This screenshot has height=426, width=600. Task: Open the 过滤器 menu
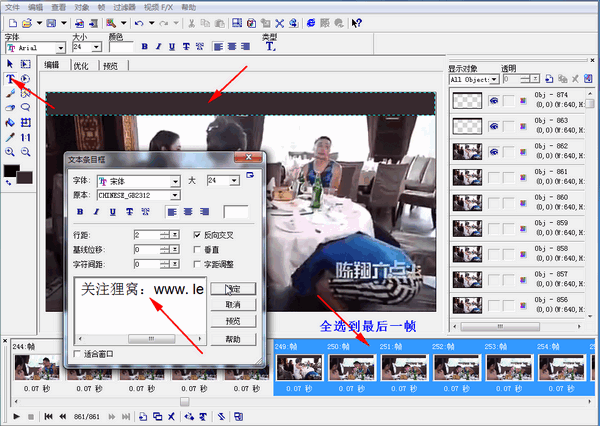click(x=124, y=7)
